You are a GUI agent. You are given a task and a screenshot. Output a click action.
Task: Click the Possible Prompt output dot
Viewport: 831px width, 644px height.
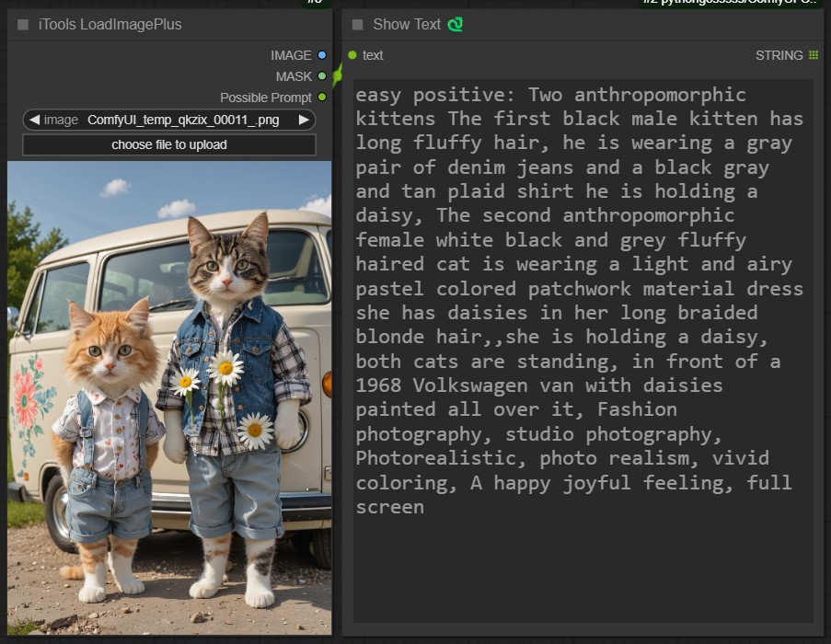tap(322, 98)
